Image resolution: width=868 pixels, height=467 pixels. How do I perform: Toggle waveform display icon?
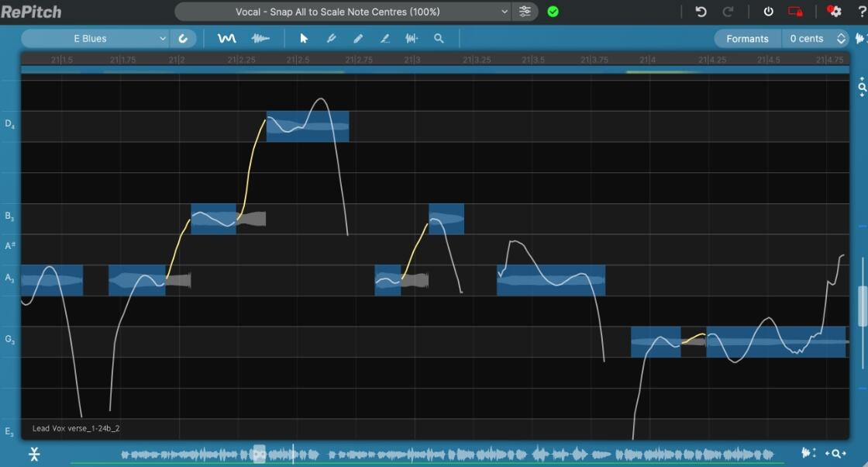pyautogui.click(x=260, y=38)
